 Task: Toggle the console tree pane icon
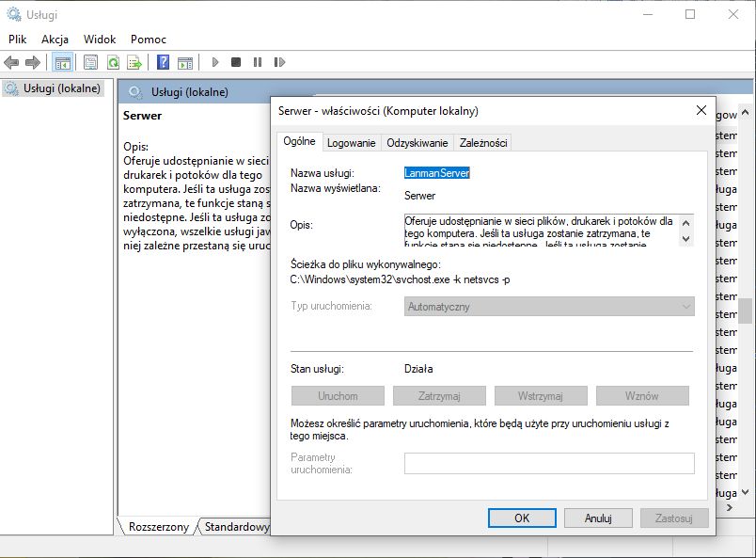pyautogui.click(x=63, y=62)
